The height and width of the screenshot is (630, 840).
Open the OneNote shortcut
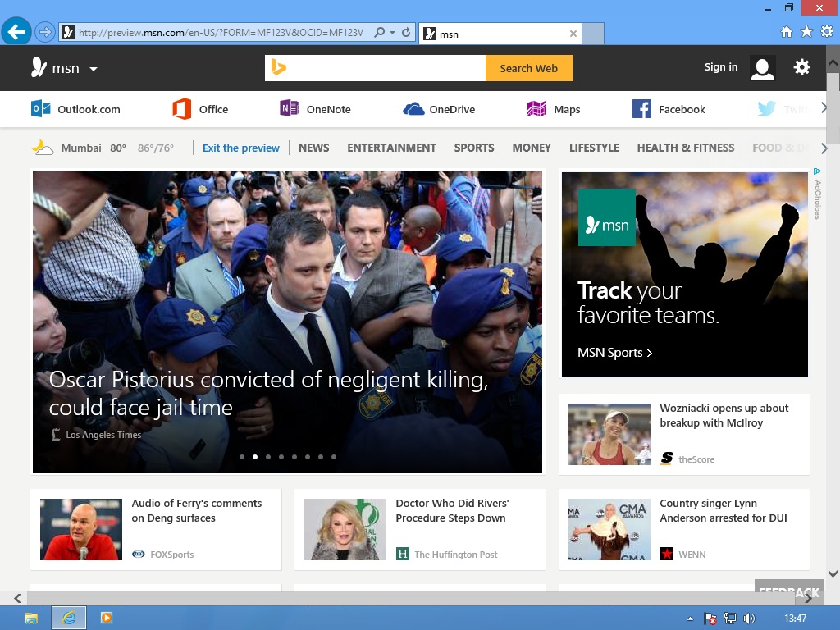[x=315, y=109]
